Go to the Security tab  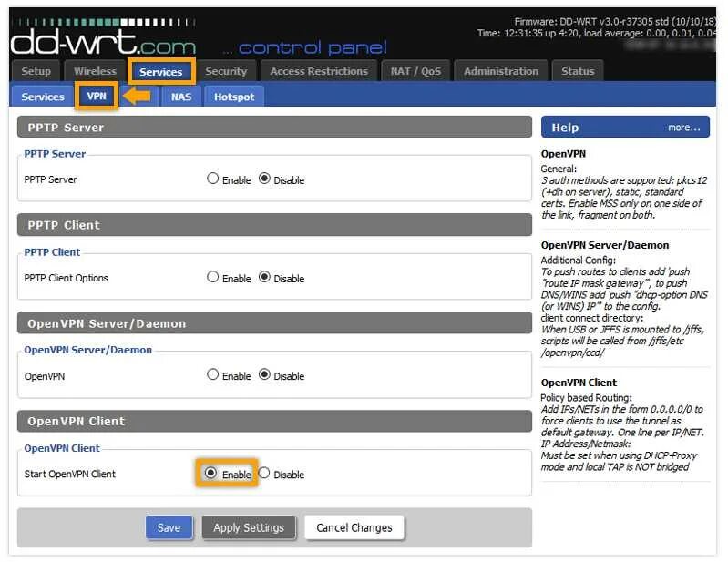(x=226, y=71)
